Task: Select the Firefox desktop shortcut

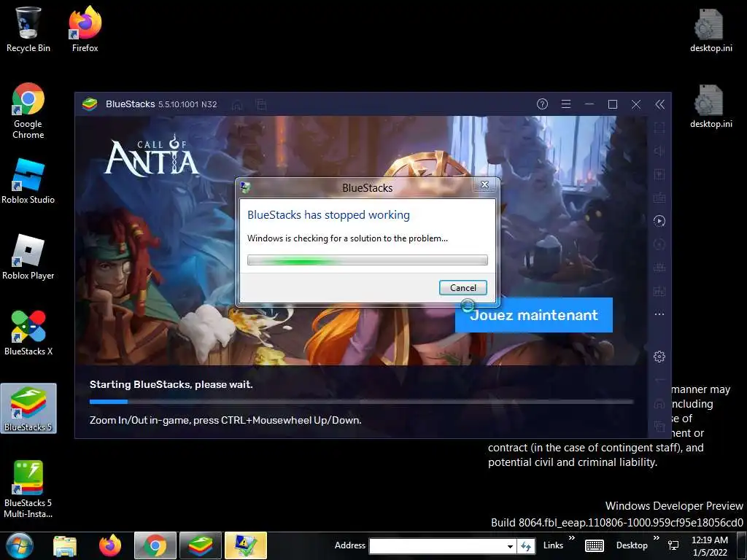Action: click(85, 29)
